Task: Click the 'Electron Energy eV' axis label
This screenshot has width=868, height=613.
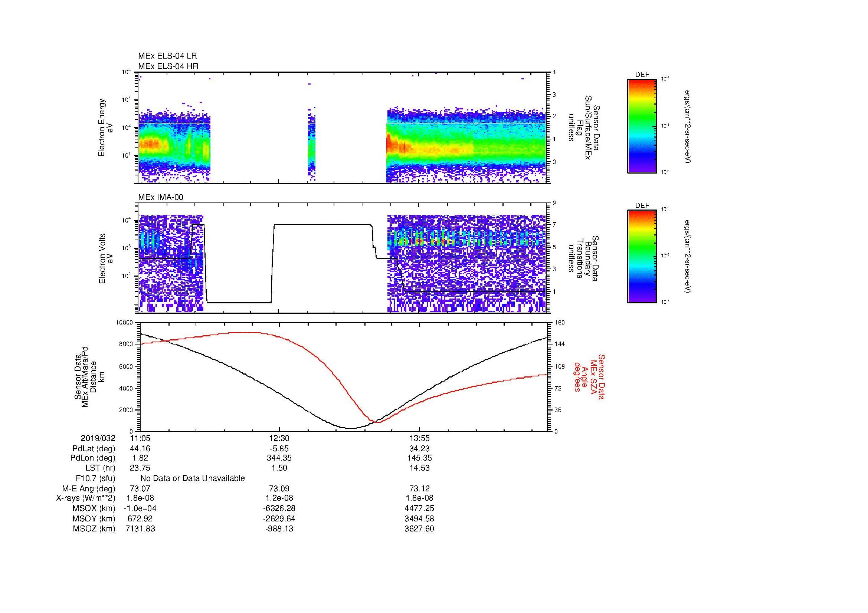Action: (x=105, y=128)
